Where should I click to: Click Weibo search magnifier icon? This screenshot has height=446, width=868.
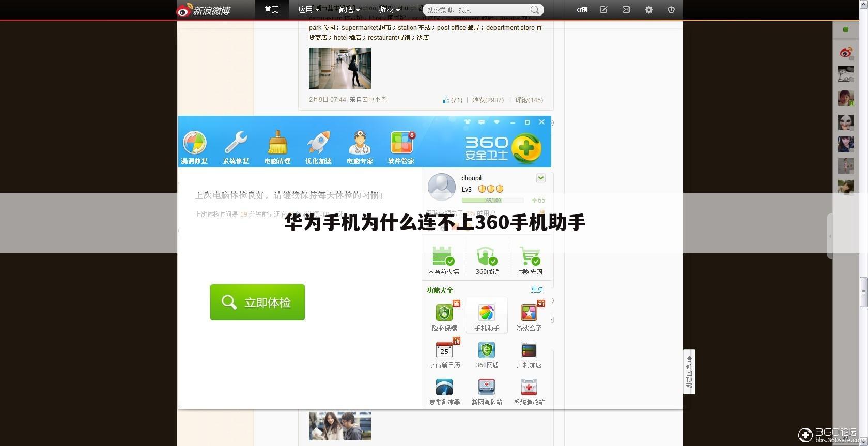(535, 10)
